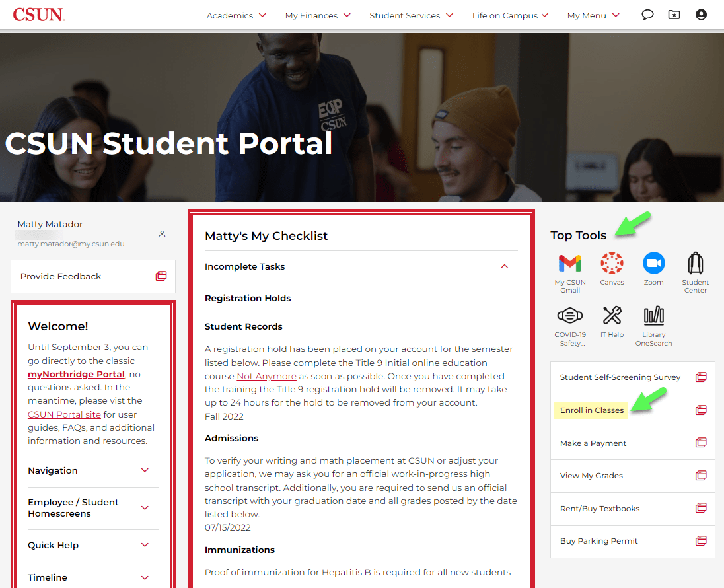This screenshot has width=724, height=588.
Task: Expand the Navigation section
Action: (x=92, y=470)
